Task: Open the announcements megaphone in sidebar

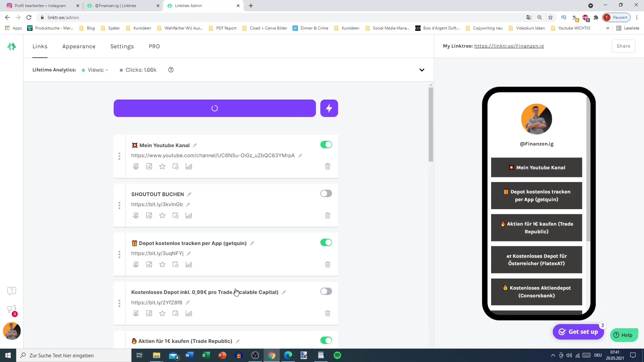Action: (x=12, y=309)
